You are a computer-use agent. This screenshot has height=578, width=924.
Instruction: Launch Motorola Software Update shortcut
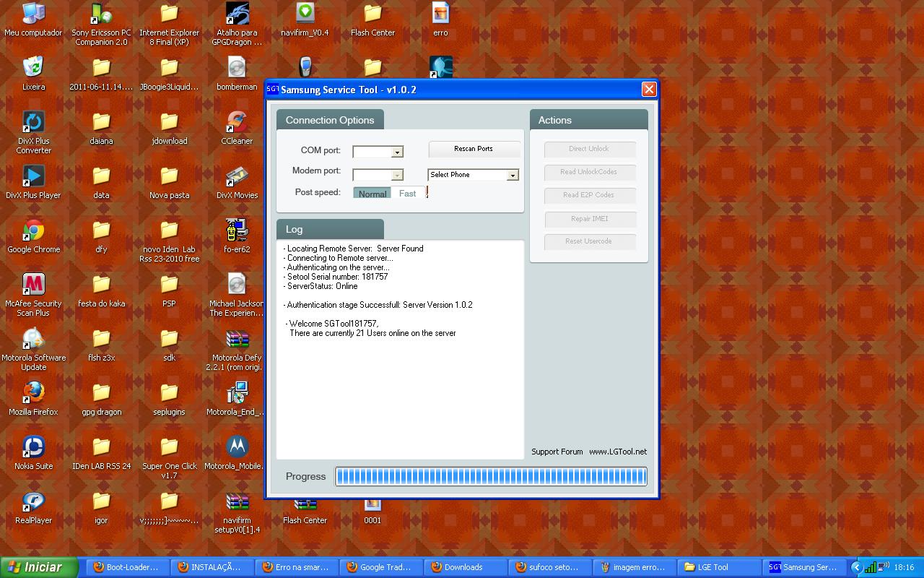pos(33,349)
